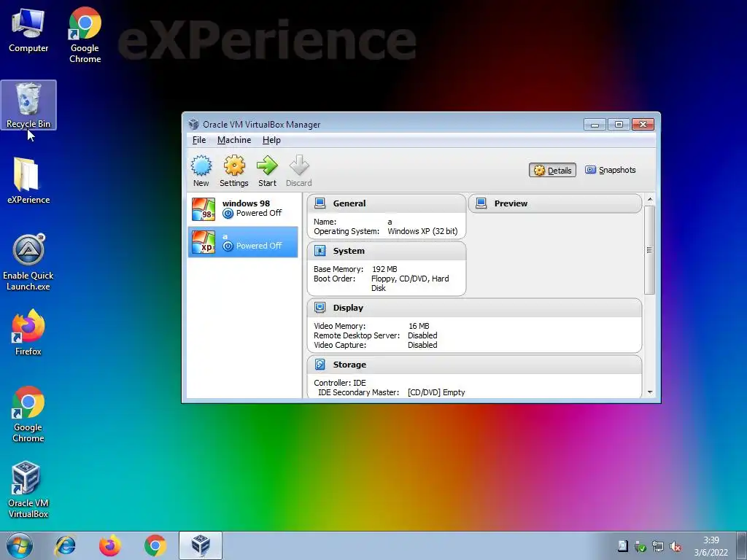Click the windows 98 OS icon

point(204,209)
